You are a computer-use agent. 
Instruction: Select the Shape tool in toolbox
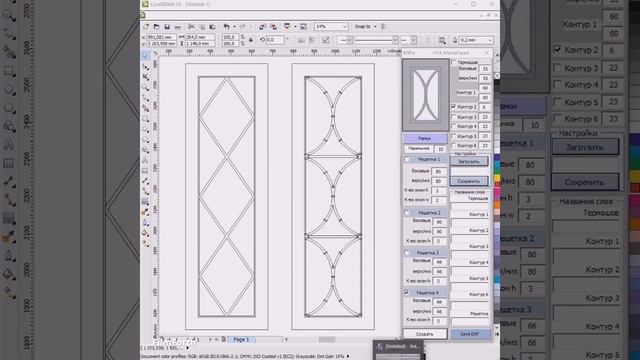click(145, 66)
